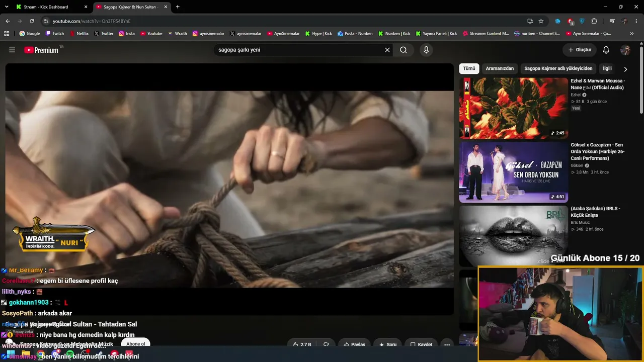
Task: Show more filter chips with right arrow
Action: 625,69
